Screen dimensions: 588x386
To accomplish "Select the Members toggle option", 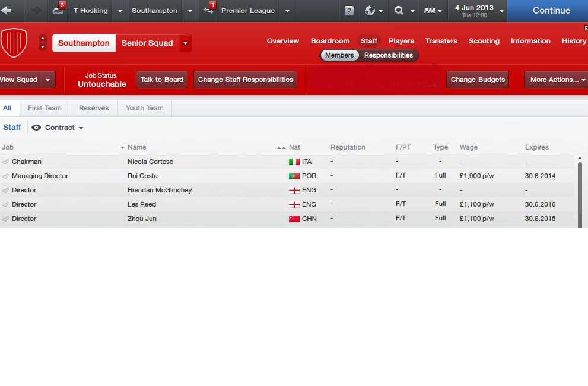I will coord(339,55).
